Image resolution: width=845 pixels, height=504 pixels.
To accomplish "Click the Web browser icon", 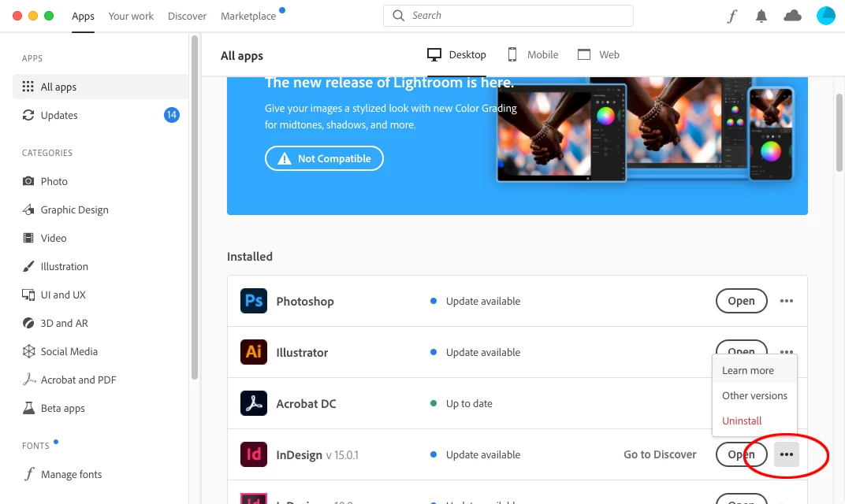I will tap(583, 54).
